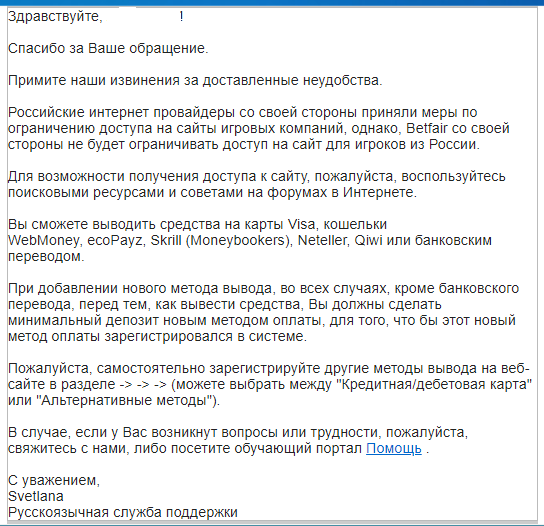Click the text Skrill (Moneybookers)
Image resolution: width=544 pixels, height=526 pixels.
[221, 240]
